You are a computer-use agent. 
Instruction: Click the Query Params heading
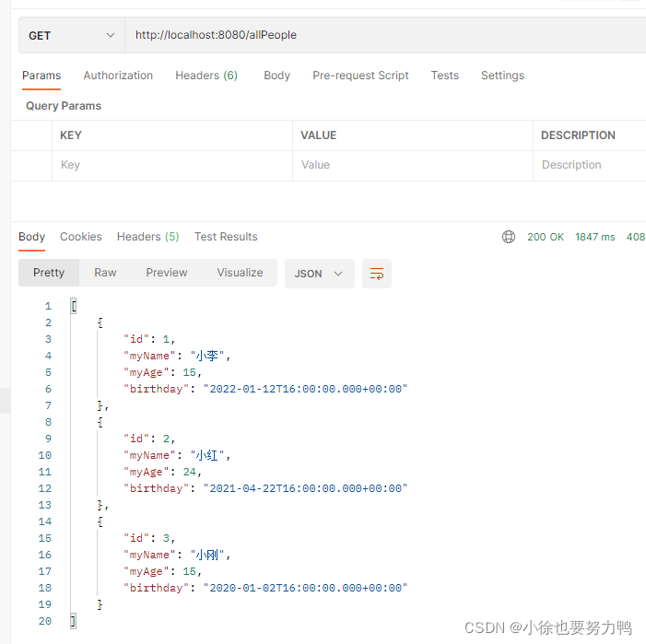pos(64,106)
